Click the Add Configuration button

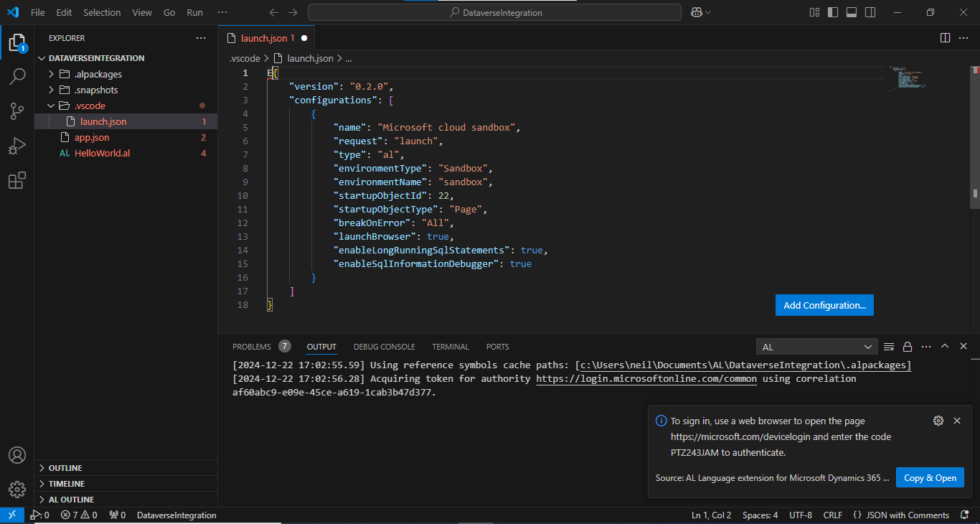pos(824,305)
